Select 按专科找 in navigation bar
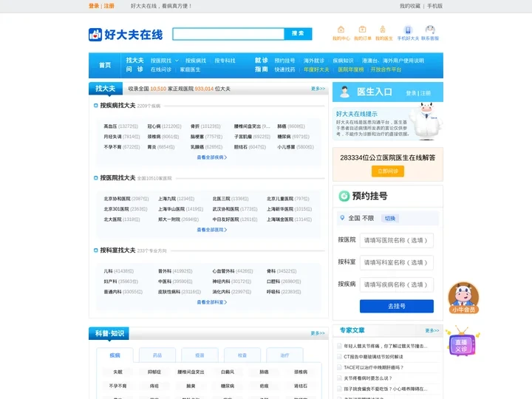 pos(225,61)
